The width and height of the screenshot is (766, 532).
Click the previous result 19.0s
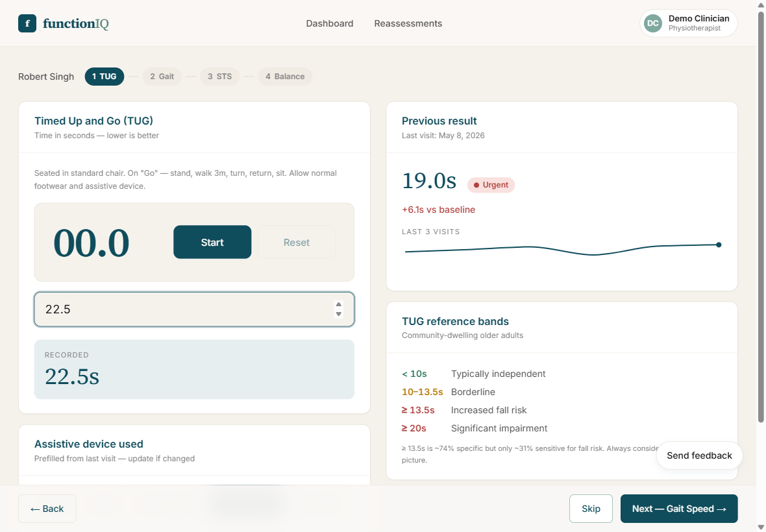429,180
